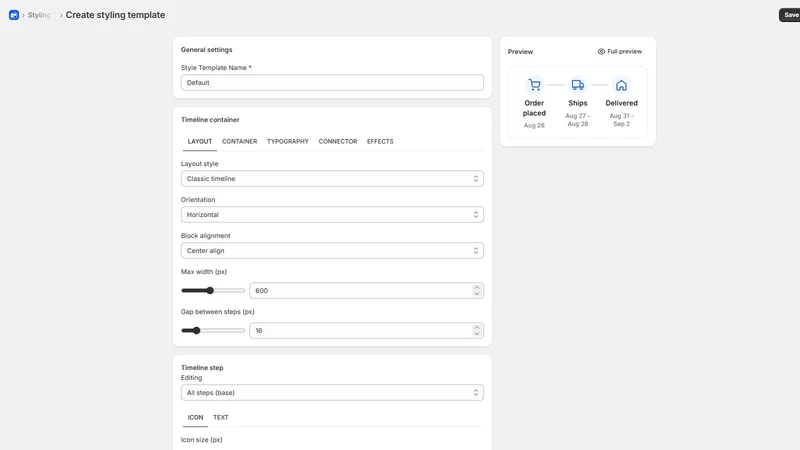800x450 pixels.
Task: Click the 'General settings' heading
Action: (x=207, y=49)
